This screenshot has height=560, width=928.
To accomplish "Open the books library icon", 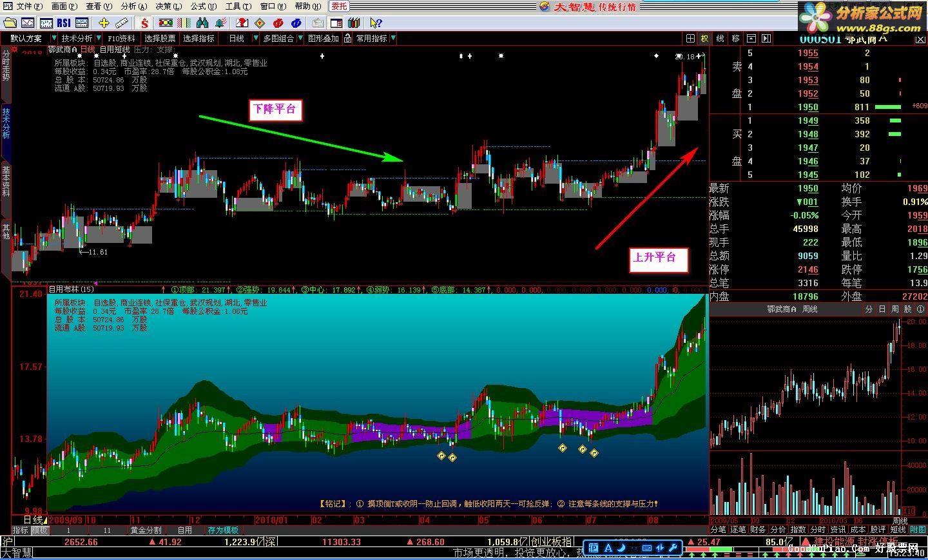I will tap(354, 23).
